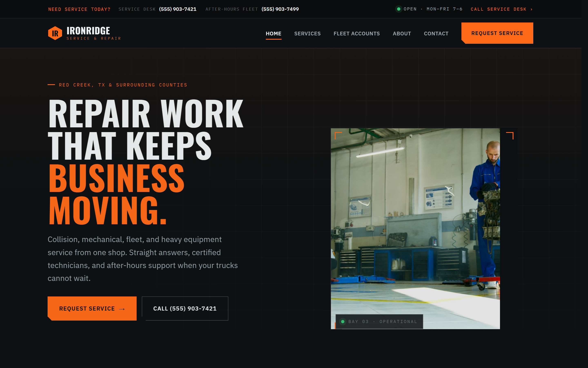Click the green Open status dot

point(398,9)
